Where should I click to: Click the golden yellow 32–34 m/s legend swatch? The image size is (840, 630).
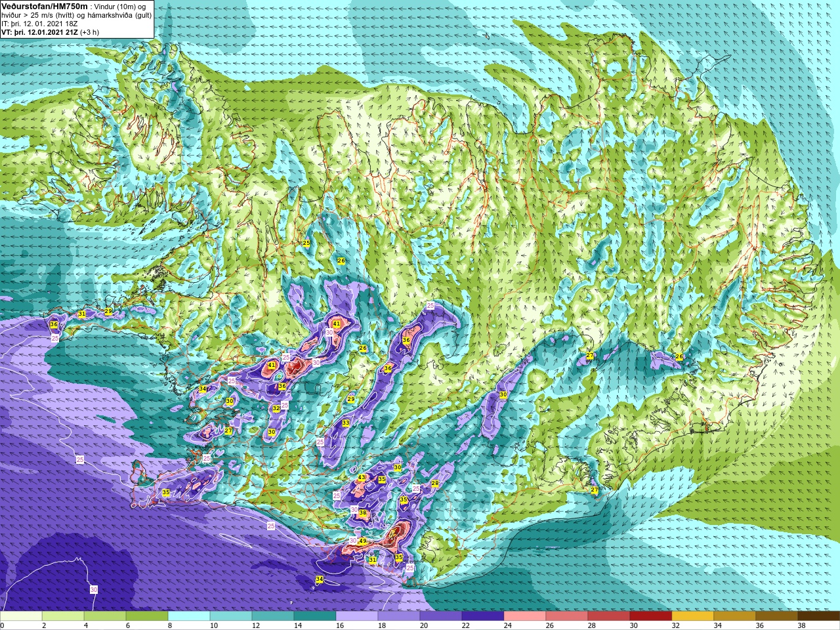(x=693, y=616)
